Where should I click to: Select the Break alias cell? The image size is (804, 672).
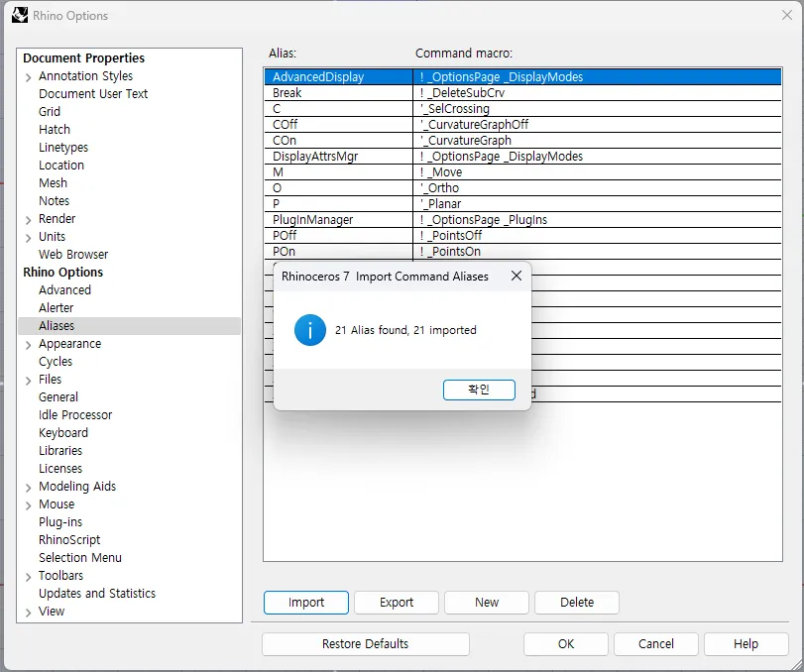pyautogui.click(x=338, y=93)
